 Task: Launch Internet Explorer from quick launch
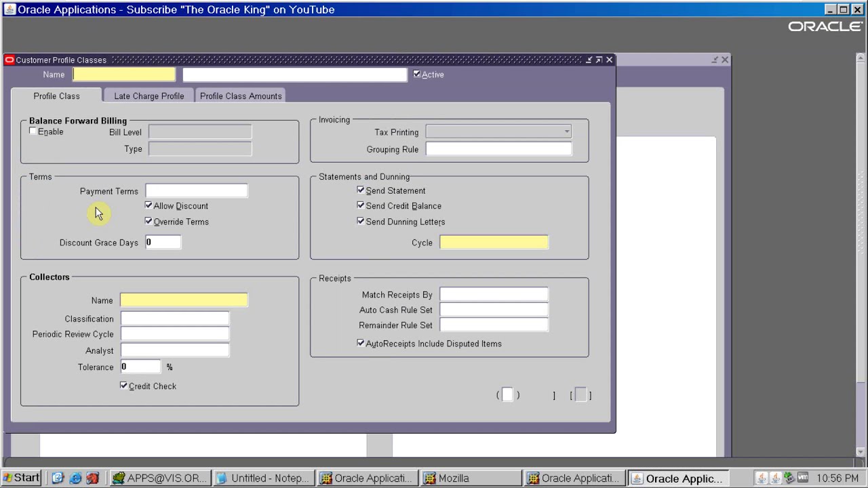(75, 478)
